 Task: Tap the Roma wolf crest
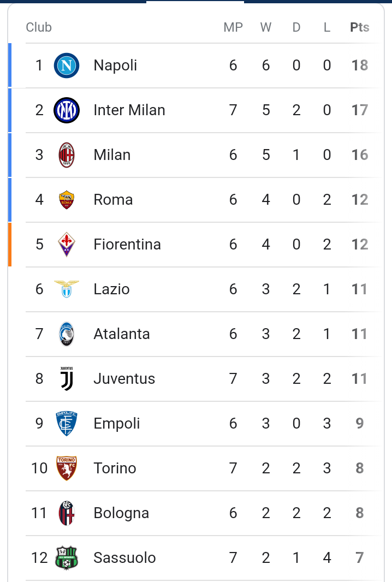(67, 200)
